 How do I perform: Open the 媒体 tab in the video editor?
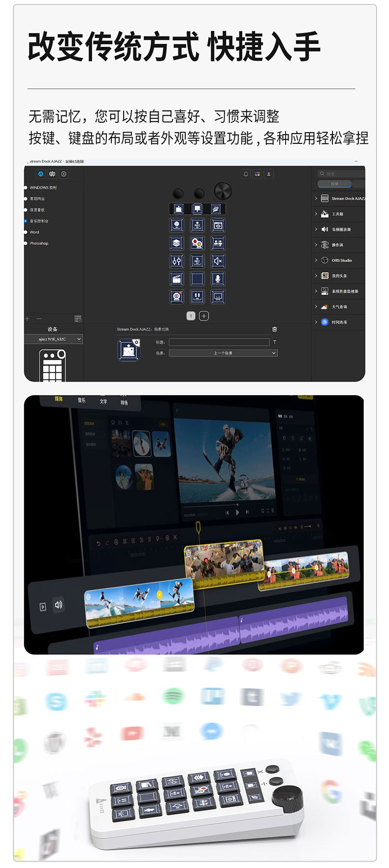click(59, 399)
